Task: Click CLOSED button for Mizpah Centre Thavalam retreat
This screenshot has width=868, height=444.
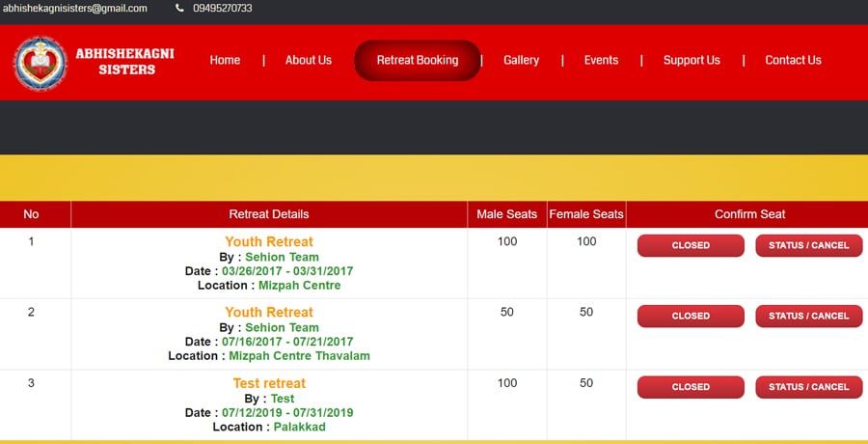Action: 691,317
